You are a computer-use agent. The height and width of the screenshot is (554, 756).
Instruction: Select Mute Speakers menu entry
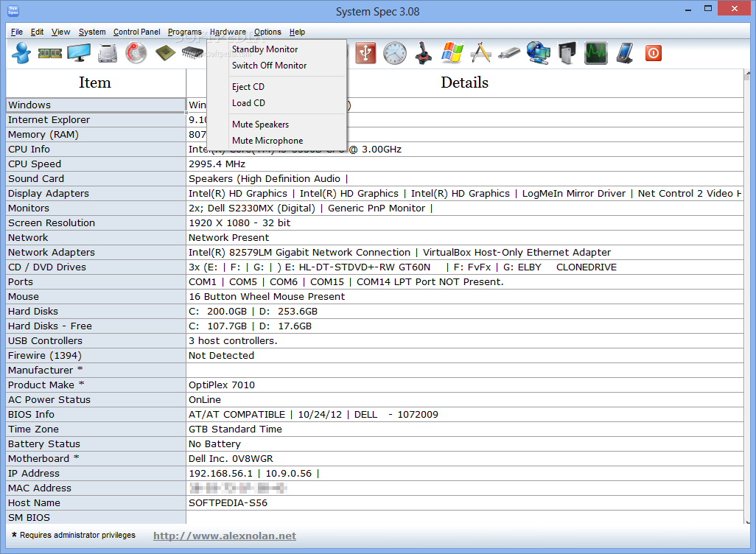pos(277,125)
